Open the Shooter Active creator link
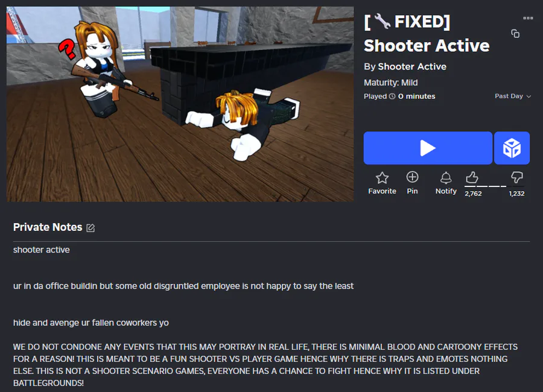543x392 pixels. (411, 66)
